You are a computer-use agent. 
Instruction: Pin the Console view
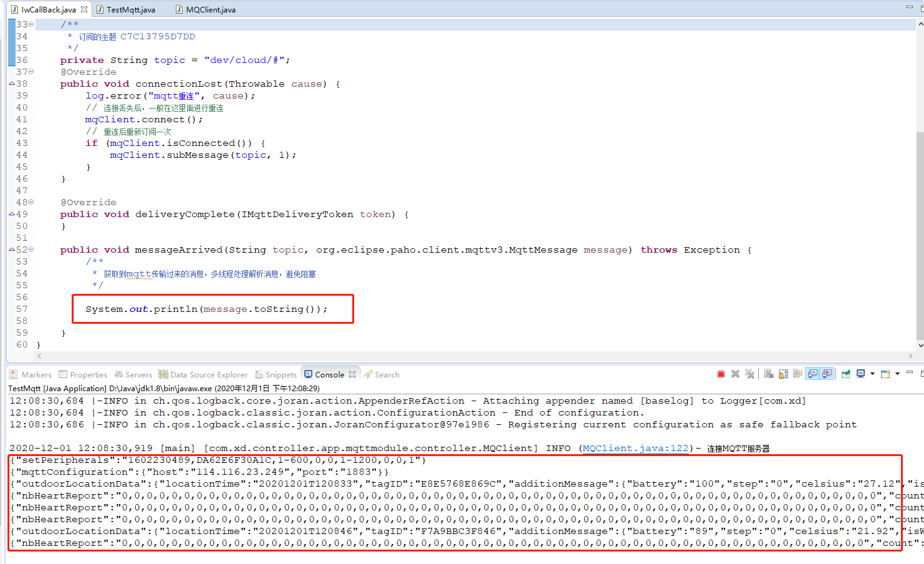845,373
